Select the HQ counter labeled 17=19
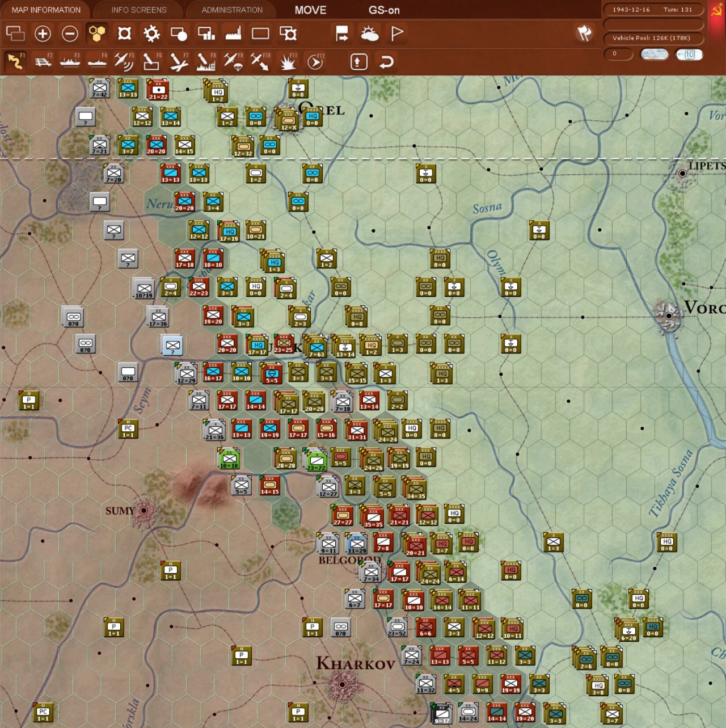The width and height of the screenshot is (726, 728). (x=229, y=232)
